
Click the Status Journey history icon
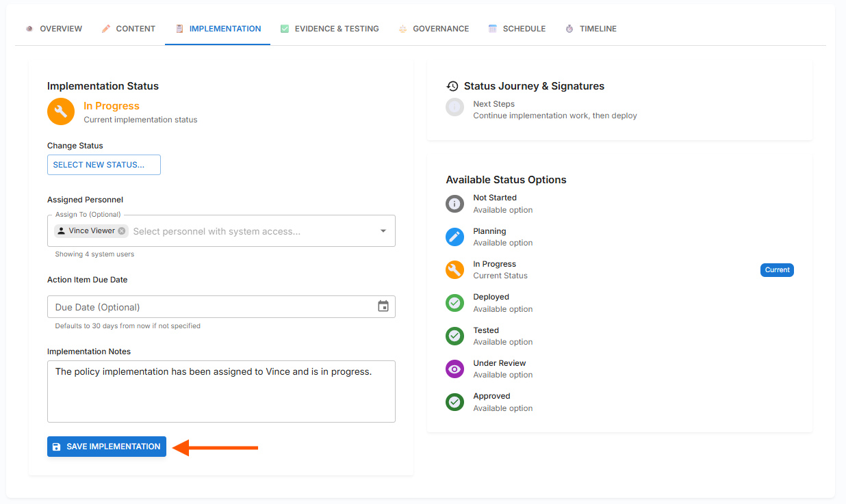452,86
